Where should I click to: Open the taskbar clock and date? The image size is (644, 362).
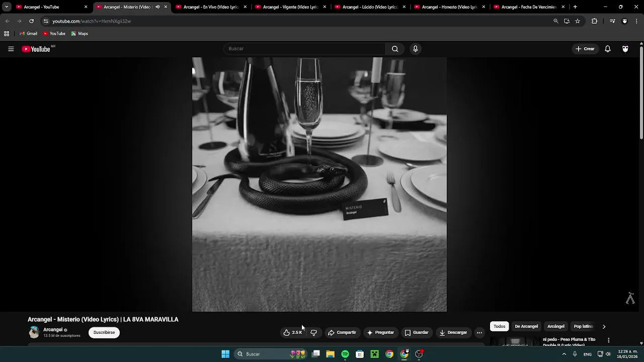pos(627,354)
